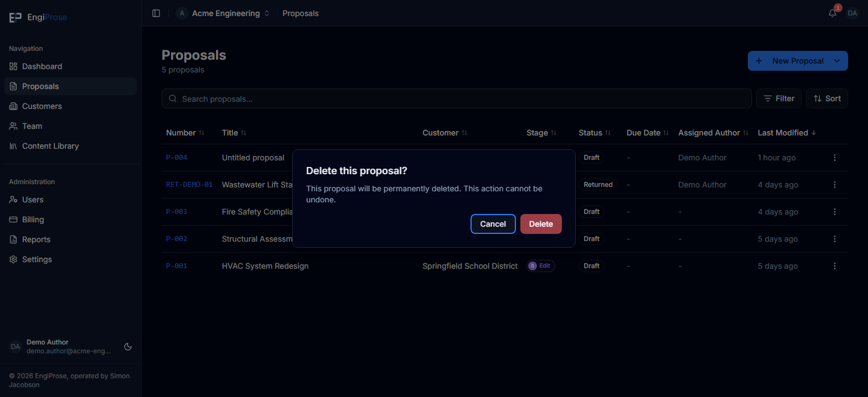Open row menu for P-002

coord(835,239)
